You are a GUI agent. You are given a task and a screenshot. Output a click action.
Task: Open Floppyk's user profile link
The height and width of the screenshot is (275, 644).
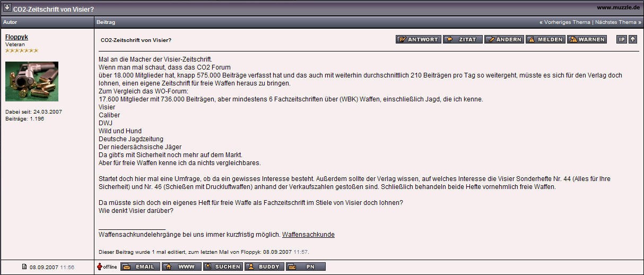16,37
